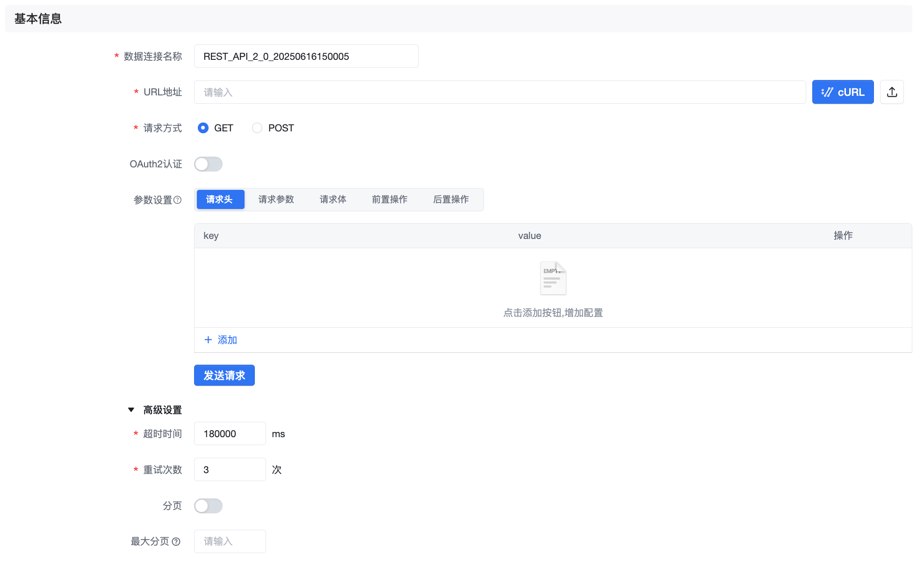The width and height of the screenshot is (924, 562).
Task: Open the 请求体 tab
Action: tap(333, 200)
